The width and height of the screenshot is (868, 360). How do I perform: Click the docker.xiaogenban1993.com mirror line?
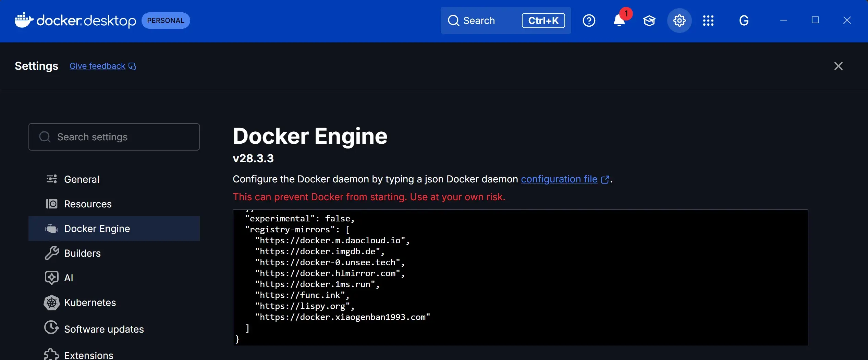pos(342,317)
